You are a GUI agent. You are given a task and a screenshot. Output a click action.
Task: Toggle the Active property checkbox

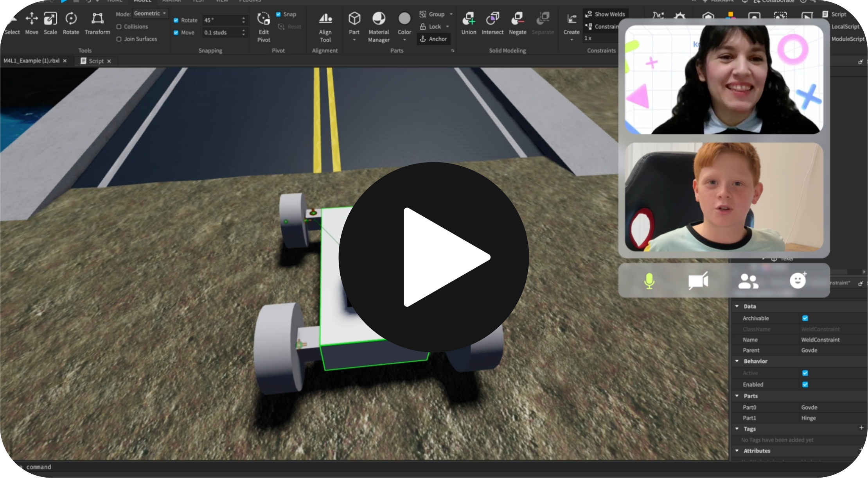[805, 373]
